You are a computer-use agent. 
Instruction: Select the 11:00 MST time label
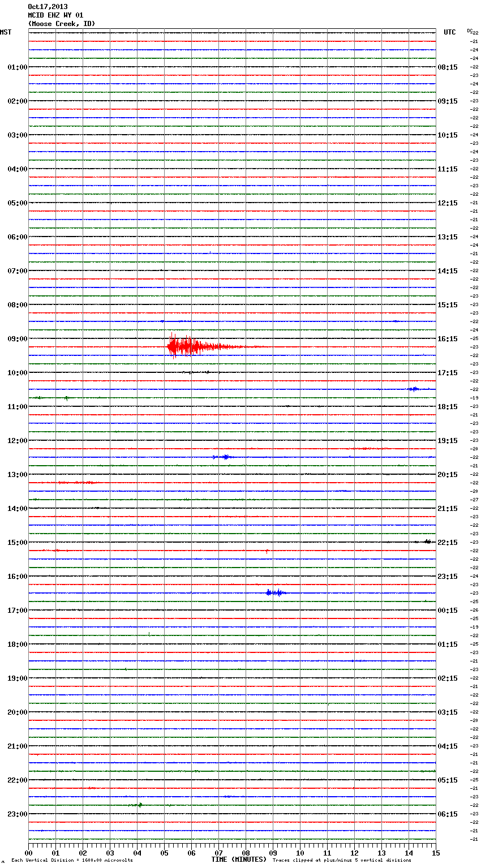tap(18, 407)
